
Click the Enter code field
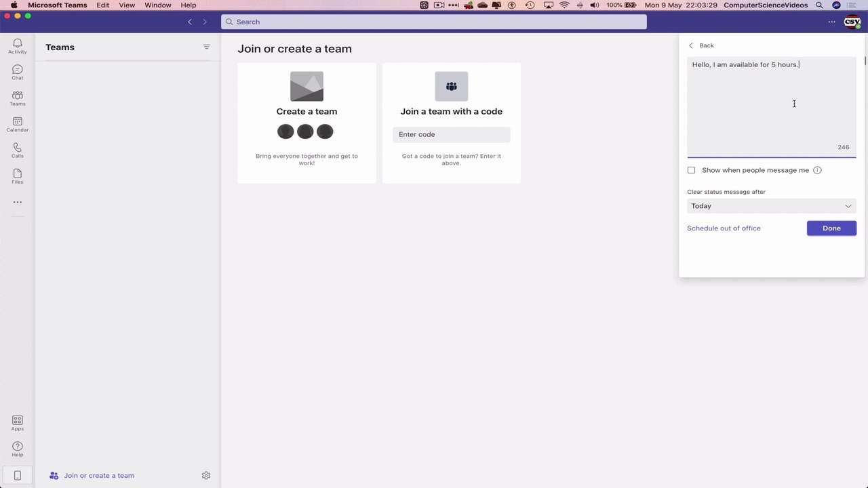coord(451,134)
